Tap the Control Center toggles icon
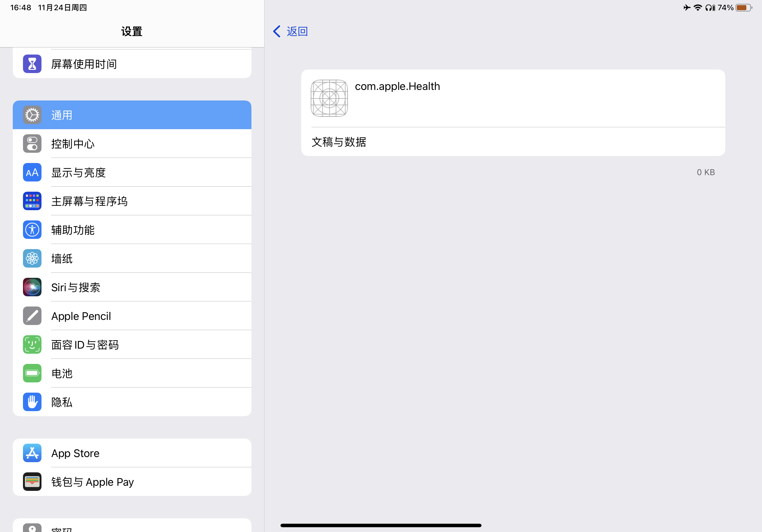The image size is (762, 532). click(x=32, y=144)
